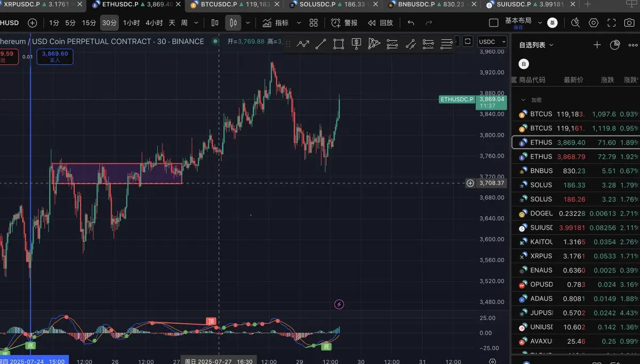Select the horizontal lines tool
The height and width of the screenshot is (364, 640).
pos(446,44)
